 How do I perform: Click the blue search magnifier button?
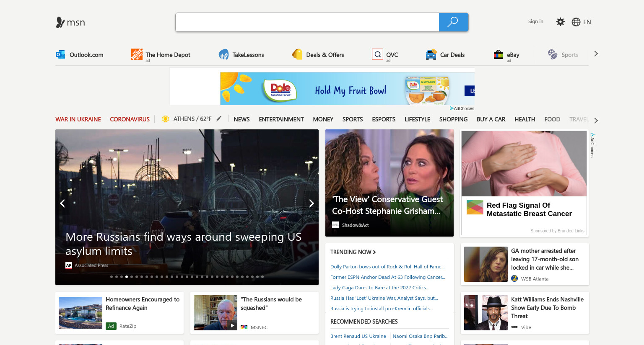(x=453, y=22)
